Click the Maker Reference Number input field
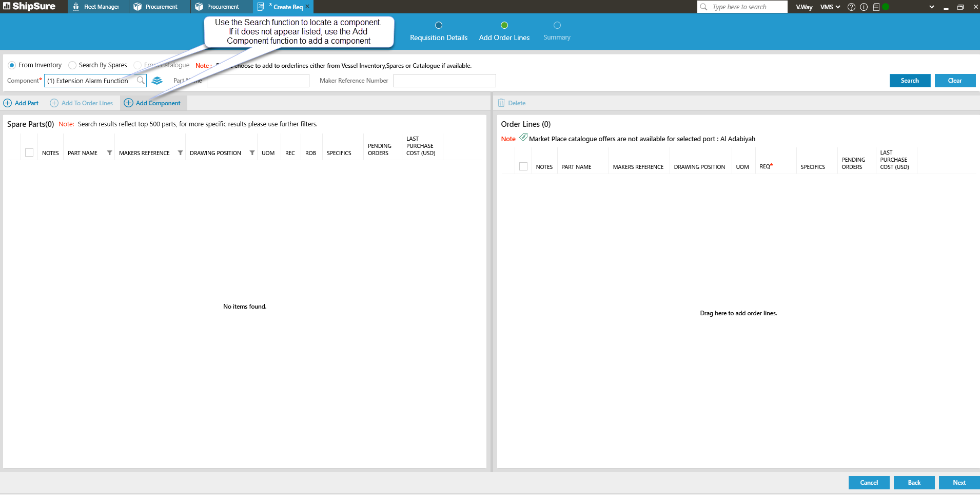980x495 pixels. (x=444, y=81)
